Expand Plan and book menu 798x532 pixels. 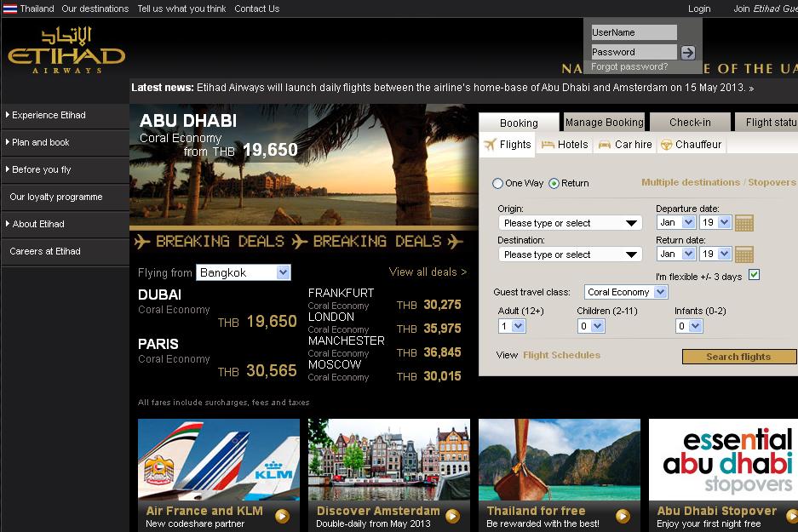[x=65, y=142]
